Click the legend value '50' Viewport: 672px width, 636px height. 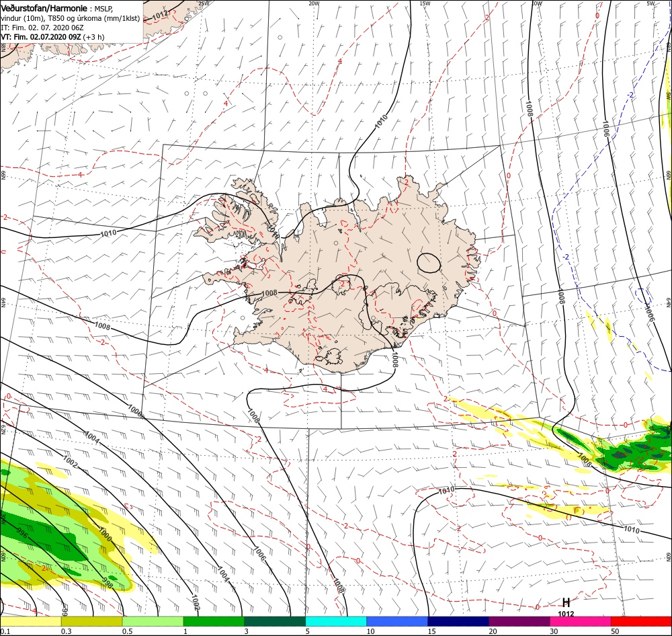click(615, 631)
